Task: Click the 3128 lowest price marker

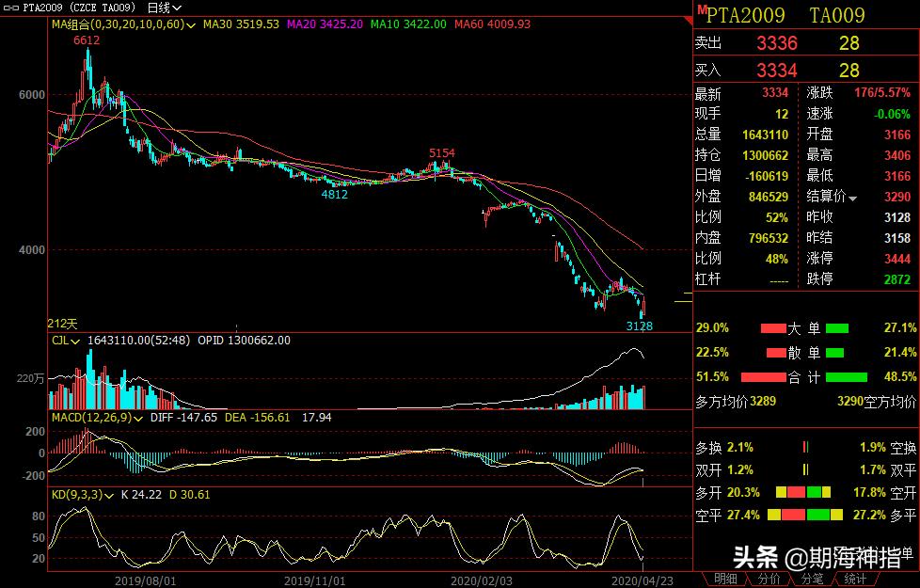Action: (x=640, y=326)
